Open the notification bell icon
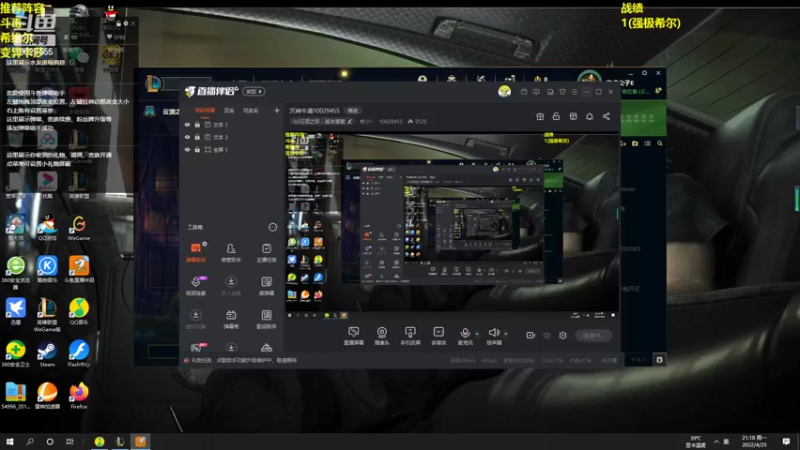 pyautogui.click(x=589, y=116)
